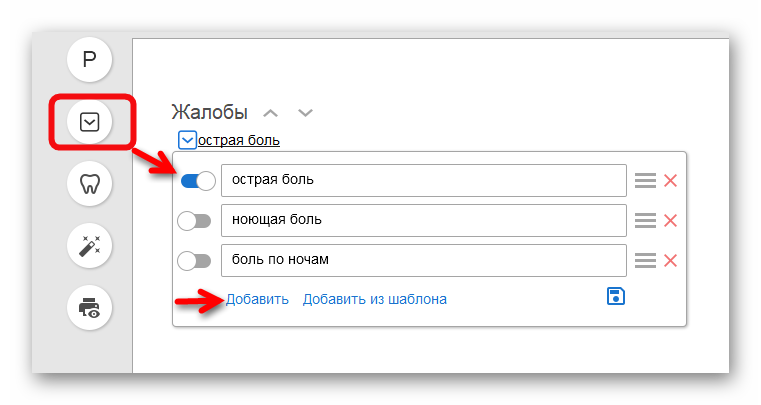Focus the "острая боль" text field

pos(424,181)
